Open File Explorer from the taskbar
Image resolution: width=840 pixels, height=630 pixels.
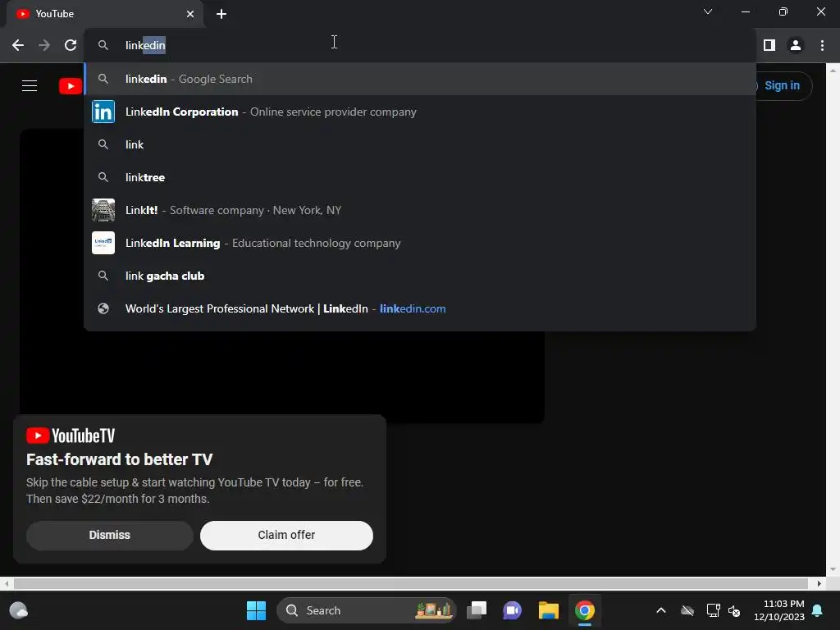pos(549,610)
